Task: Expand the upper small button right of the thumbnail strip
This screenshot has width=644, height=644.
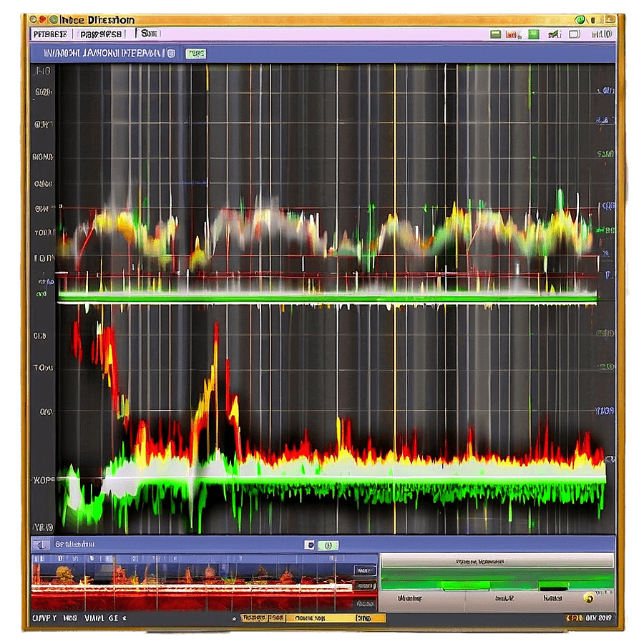Action: click(x=365, y=570)
